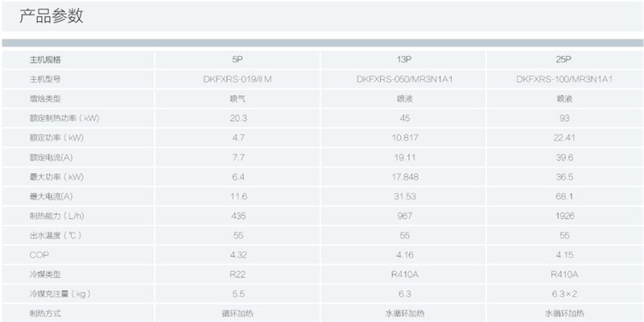Select the R22 refrigerant cell
The width and height of the screenshot is (644, 322).
point(239,274)
